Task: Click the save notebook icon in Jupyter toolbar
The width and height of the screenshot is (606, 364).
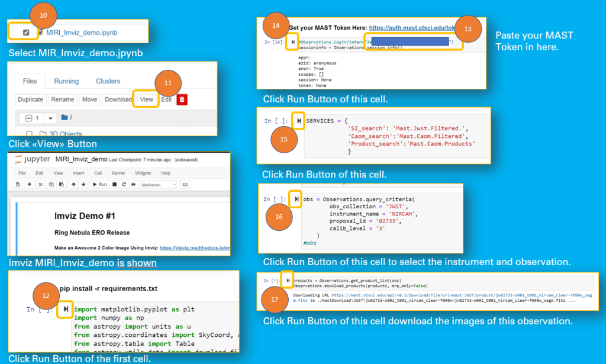Action: click(20, 185)
